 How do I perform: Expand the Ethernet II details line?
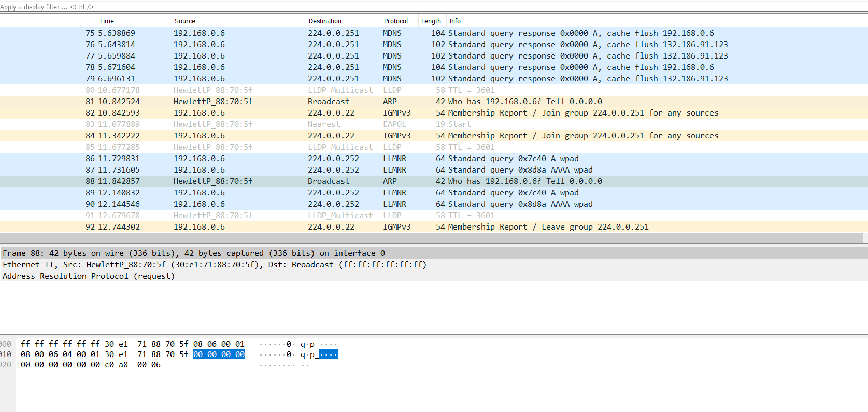tap(434, 265)
